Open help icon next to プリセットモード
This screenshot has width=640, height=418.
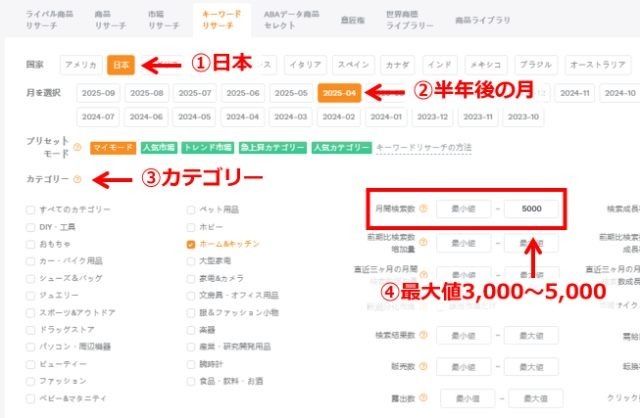(77, 147)
